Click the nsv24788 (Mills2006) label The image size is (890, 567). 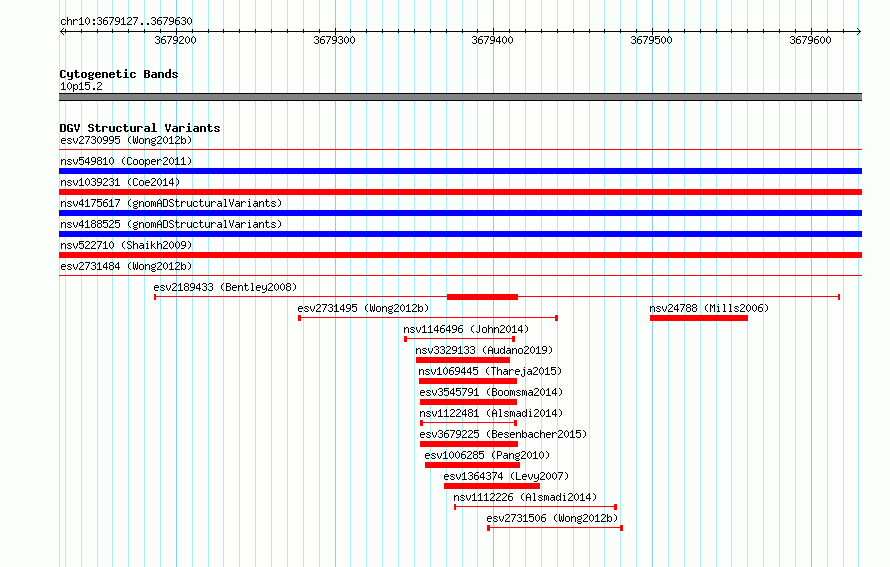tap(709, 308)
